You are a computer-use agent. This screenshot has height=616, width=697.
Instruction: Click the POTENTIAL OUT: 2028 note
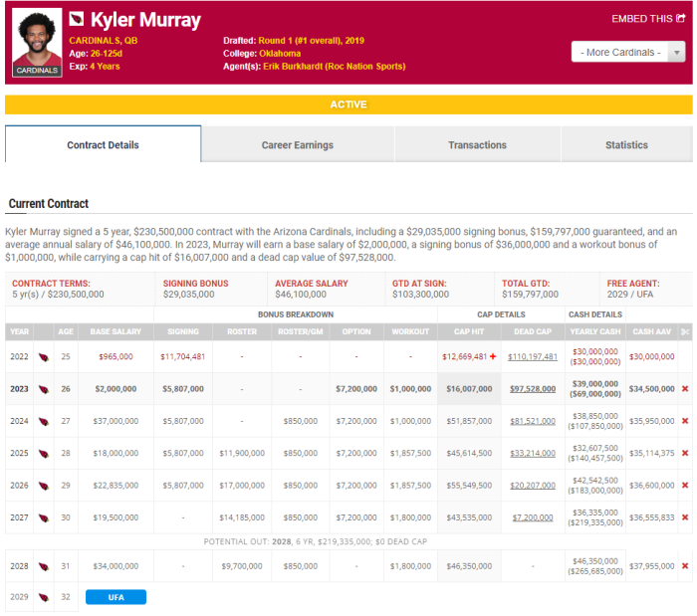point(316,541)
